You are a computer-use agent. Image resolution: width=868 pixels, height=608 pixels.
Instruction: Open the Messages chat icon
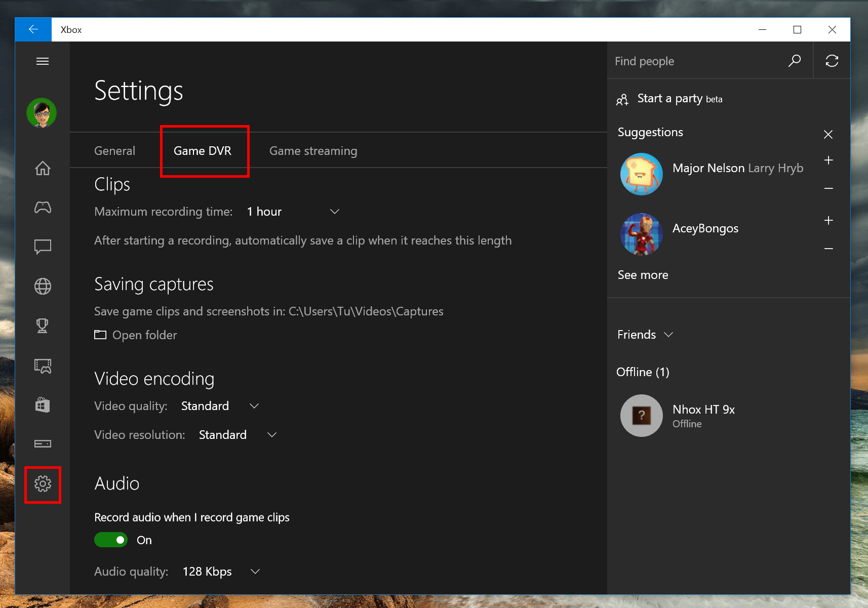43,247
